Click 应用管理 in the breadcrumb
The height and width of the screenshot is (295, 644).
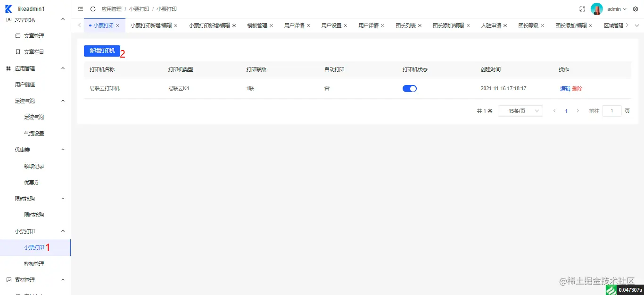(111, 9)
